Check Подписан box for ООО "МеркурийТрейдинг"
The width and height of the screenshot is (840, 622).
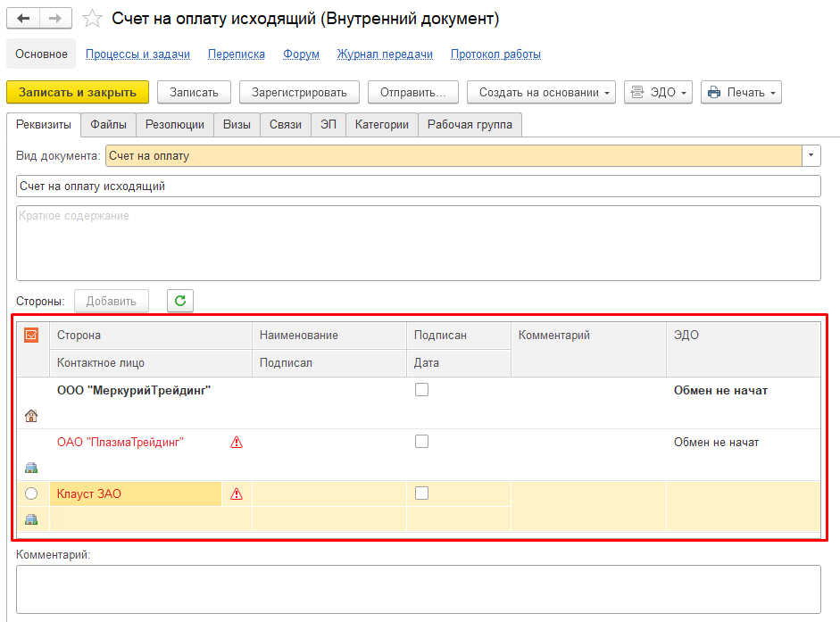[422, 390]
